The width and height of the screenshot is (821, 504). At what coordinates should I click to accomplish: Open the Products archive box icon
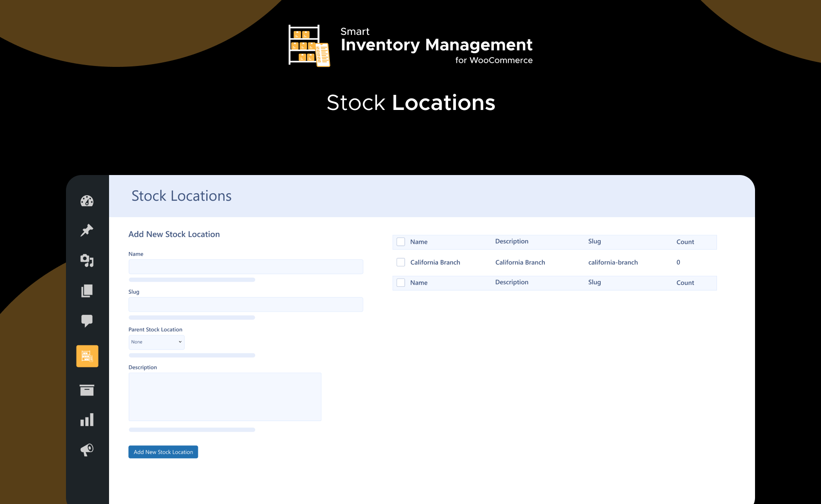point(87,390)
